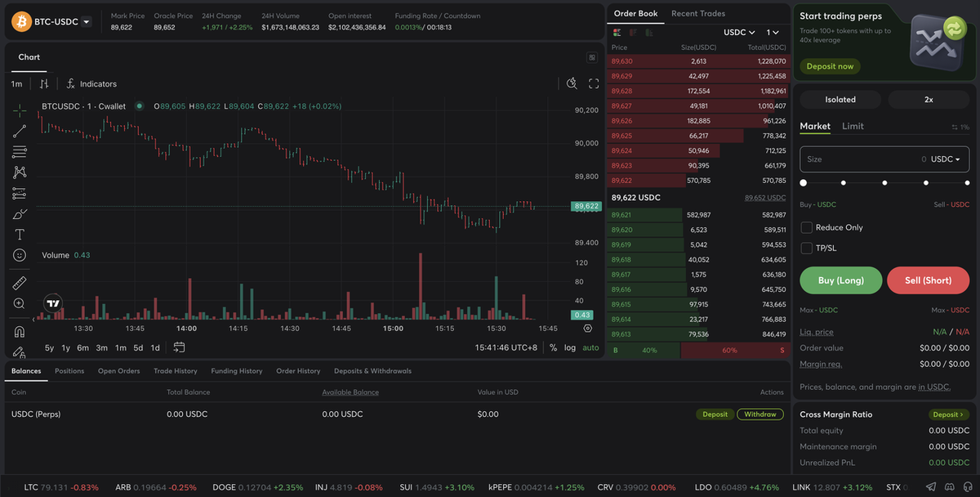Image resolution: width=980 pixels, height=497 pixels.
Task: Open the go-to-date calendar icon
Action: tap(179, 347)
